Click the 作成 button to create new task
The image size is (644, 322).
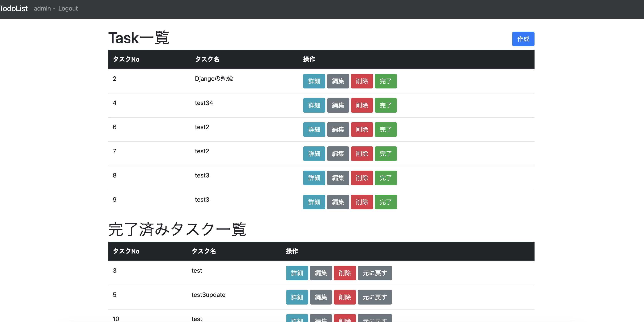click(523, 39)
